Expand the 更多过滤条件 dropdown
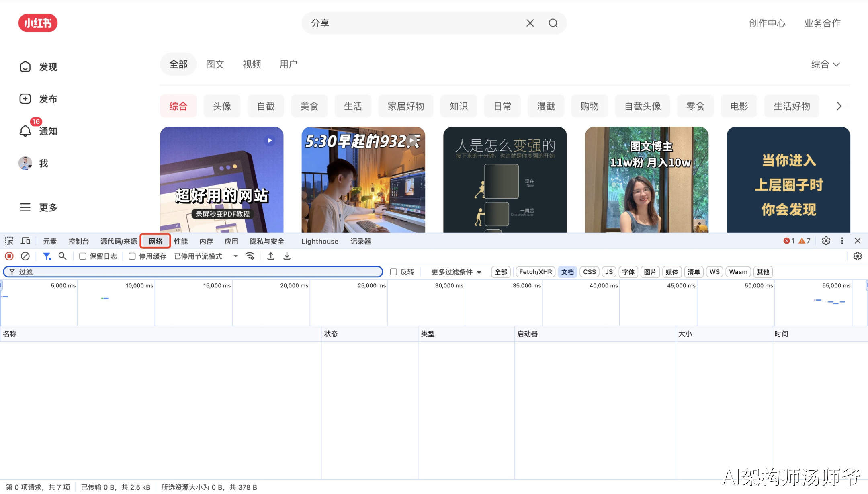This screenshot has height=494, width=868. click(x=456, y=272)
